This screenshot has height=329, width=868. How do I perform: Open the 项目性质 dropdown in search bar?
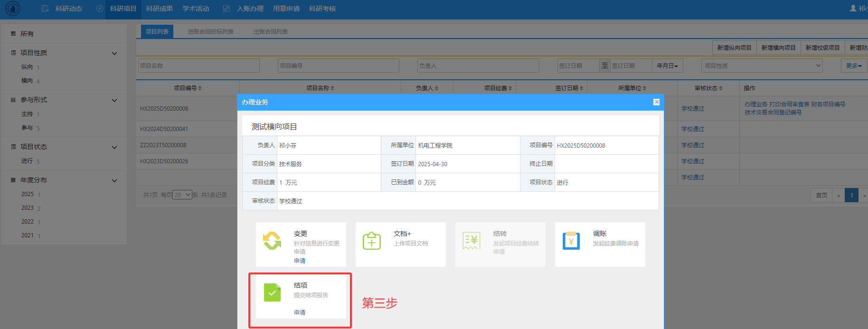(762, 66)
